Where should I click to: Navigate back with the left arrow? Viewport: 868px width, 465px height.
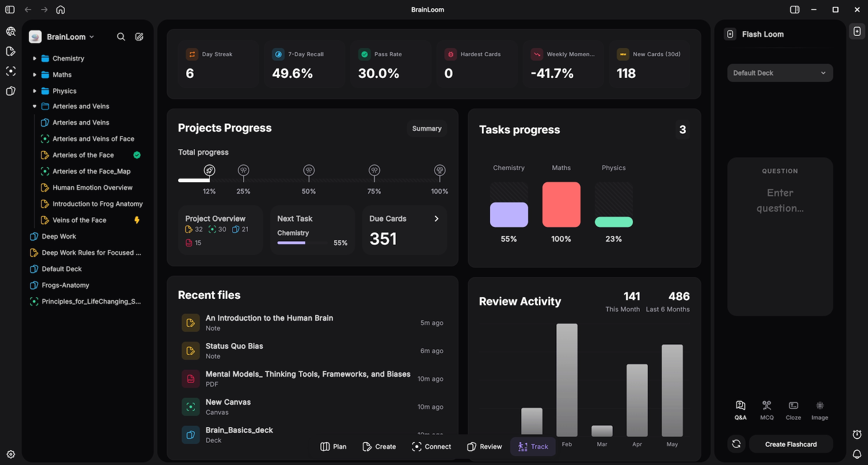pyautogui.click(x=28, y=9)
